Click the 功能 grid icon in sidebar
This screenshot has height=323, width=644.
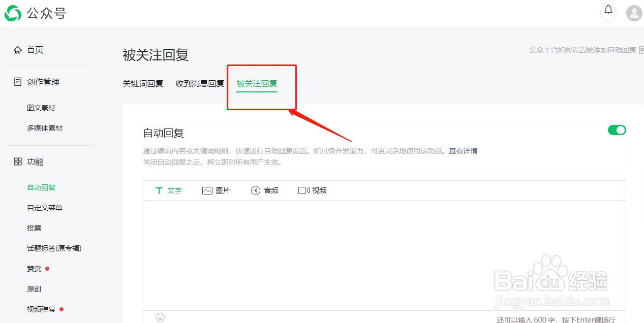(17, 162)
